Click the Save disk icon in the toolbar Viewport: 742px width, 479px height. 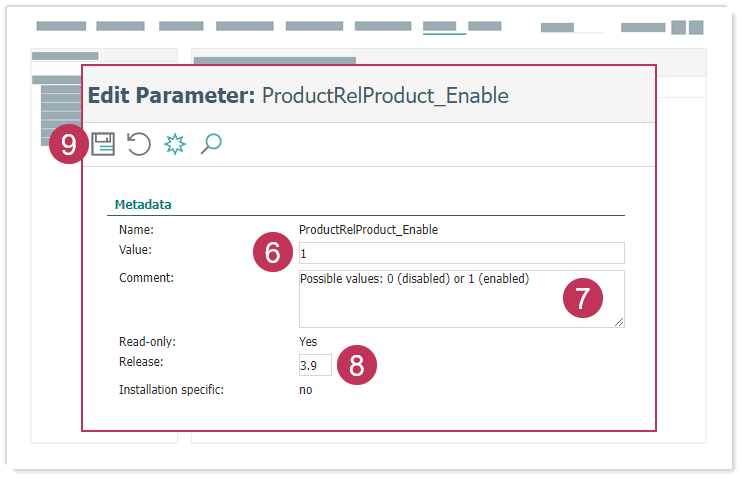click(x=103, y=144)
